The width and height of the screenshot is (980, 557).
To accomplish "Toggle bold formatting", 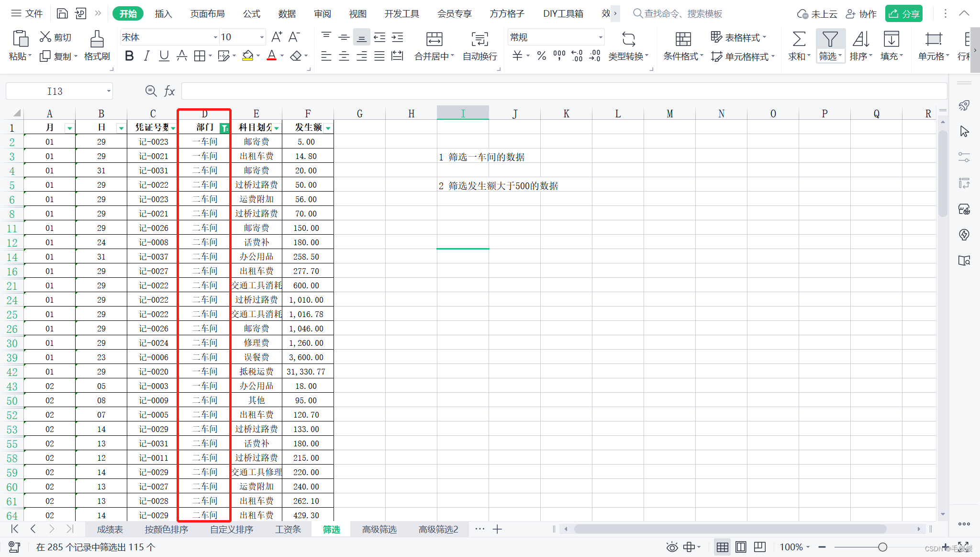I will (x=129, y=56).
